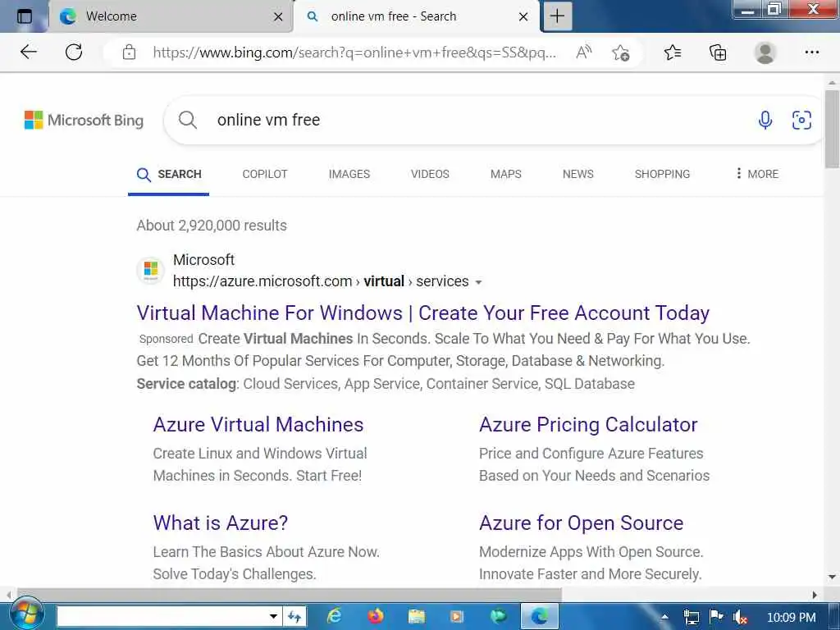This screenshot has height=630, width=840.
Task: Switch to the IMAGES tab
Action: point(349,174)
